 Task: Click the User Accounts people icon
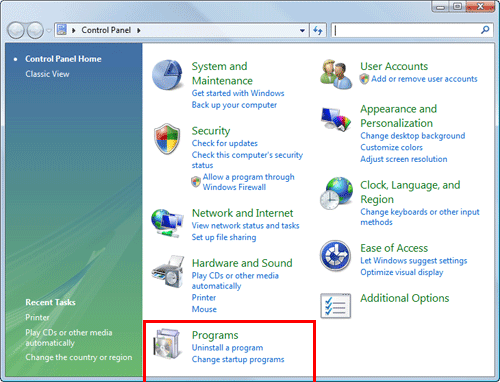[x=336, y=74]
